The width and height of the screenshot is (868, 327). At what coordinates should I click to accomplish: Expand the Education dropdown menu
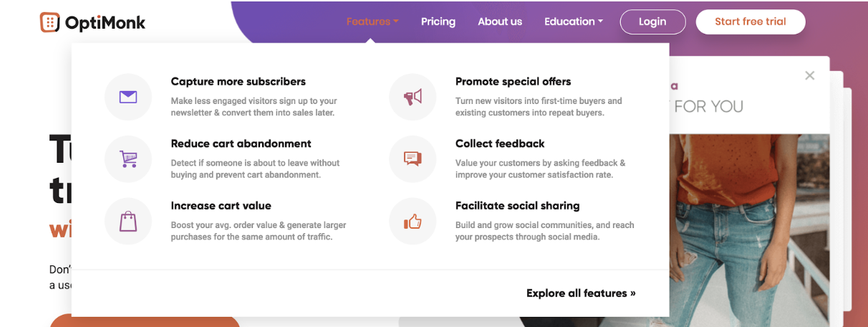573,22
